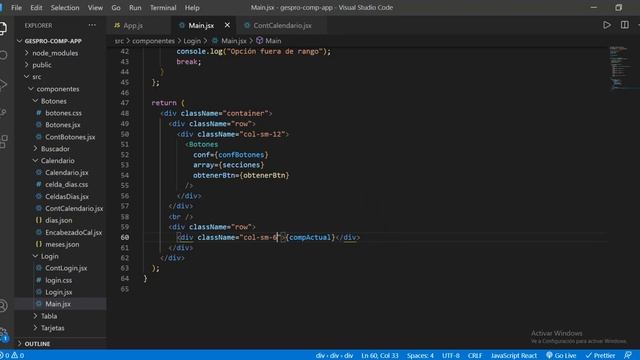Collapse the Login folder
Image resolution: width=640 pixels, height=360 pixels.
[x=60, y=256]
